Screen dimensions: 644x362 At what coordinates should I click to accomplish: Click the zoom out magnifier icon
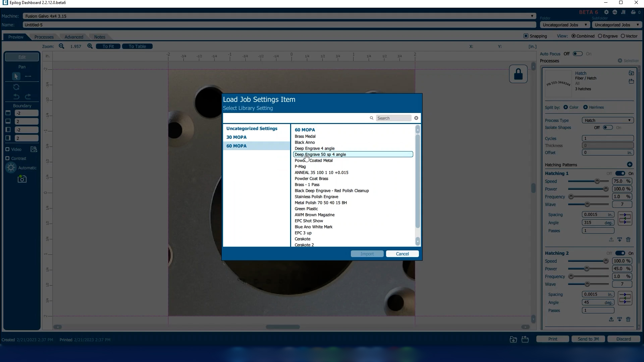point(61,46)
